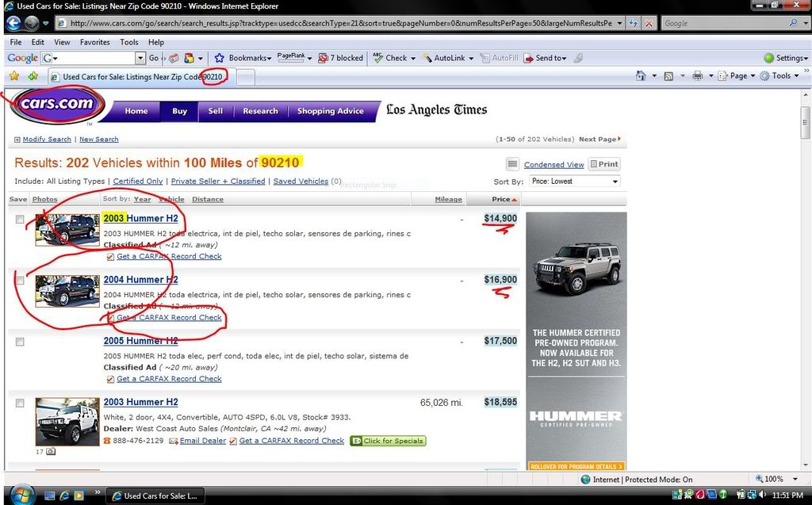Viewport: 812px width, 505px height.
Task: Tick Save checkbox for 2003 Hummer H2 $18,595
Action: (x=20, y=403)
